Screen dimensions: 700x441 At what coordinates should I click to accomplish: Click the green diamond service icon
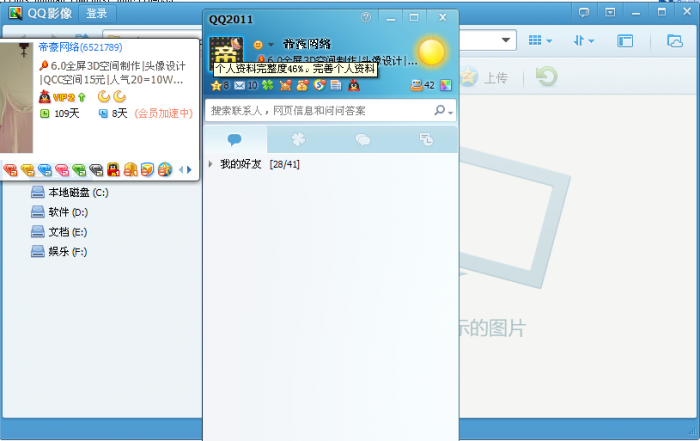coord(79,170)
